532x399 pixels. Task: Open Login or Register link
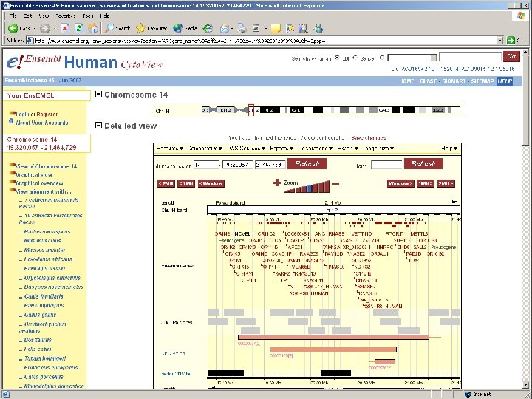point(37,114)
